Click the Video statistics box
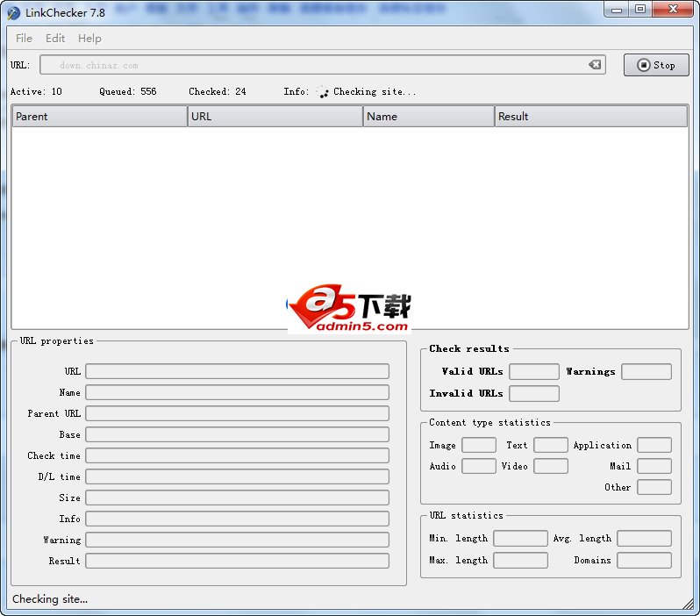 [551, 466]
